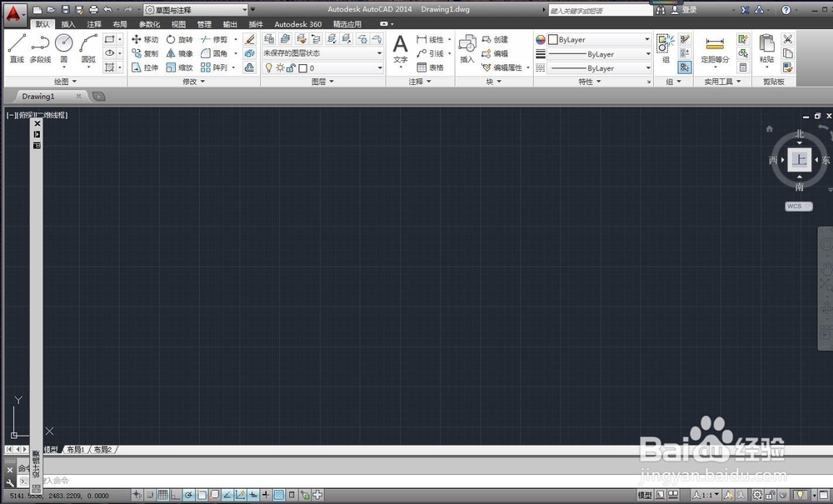Toggle grid display in the status bar

[162, 495]
